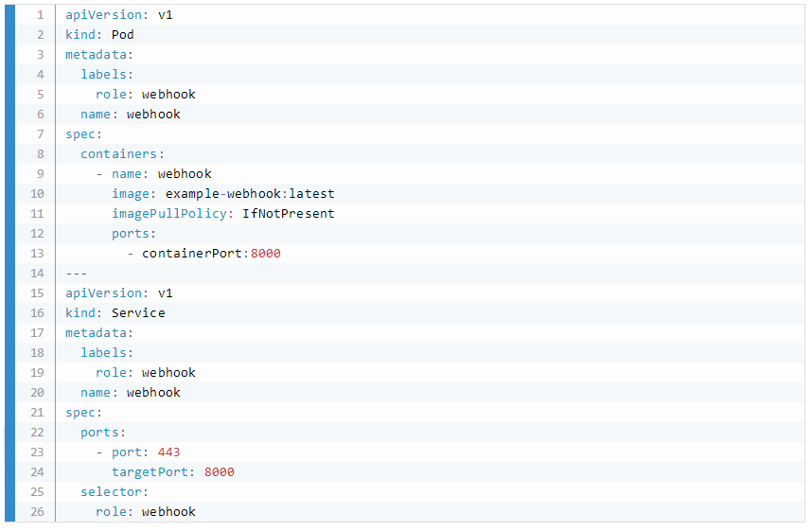The height and width of the screenshot is (532, 812).
Task: Click 'role: webhook' on line 19
Action: (x=146, y=372)
